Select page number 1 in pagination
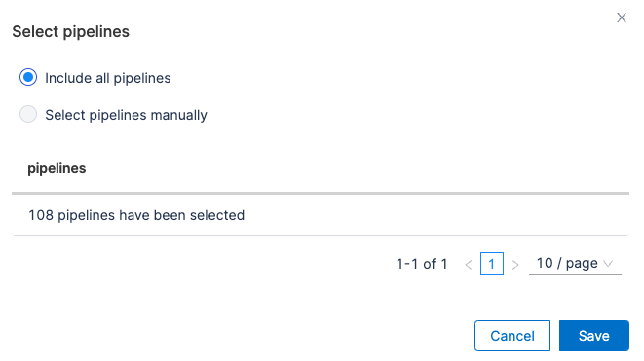 tap(492, 264)
